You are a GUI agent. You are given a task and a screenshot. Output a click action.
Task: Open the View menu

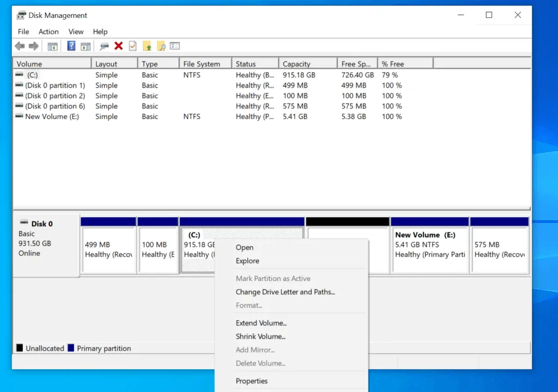pyautogui.click(x=76, y=32)
